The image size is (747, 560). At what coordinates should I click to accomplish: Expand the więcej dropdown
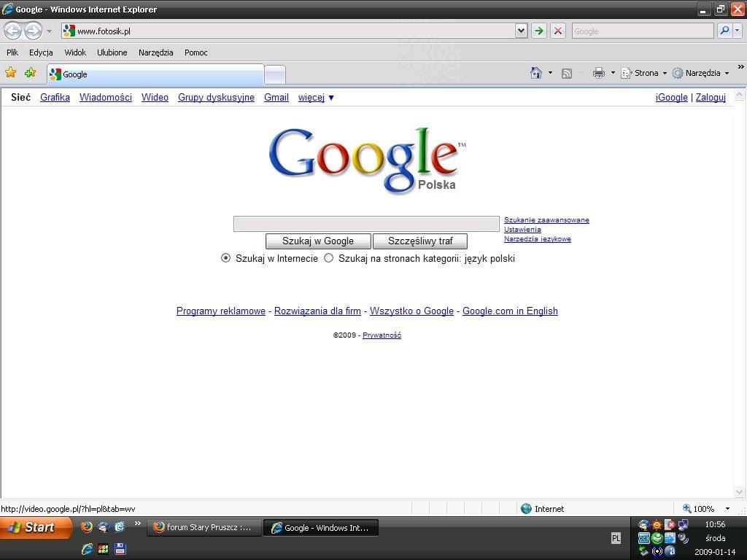click(316, 97)
